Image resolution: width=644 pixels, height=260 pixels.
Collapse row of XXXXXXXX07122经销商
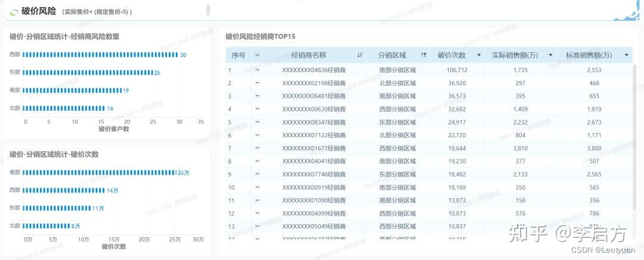pos(258,135)
